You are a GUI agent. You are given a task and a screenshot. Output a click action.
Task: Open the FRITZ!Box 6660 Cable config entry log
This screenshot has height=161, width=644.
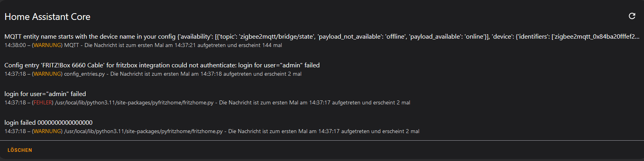click(x=322, y=69)
